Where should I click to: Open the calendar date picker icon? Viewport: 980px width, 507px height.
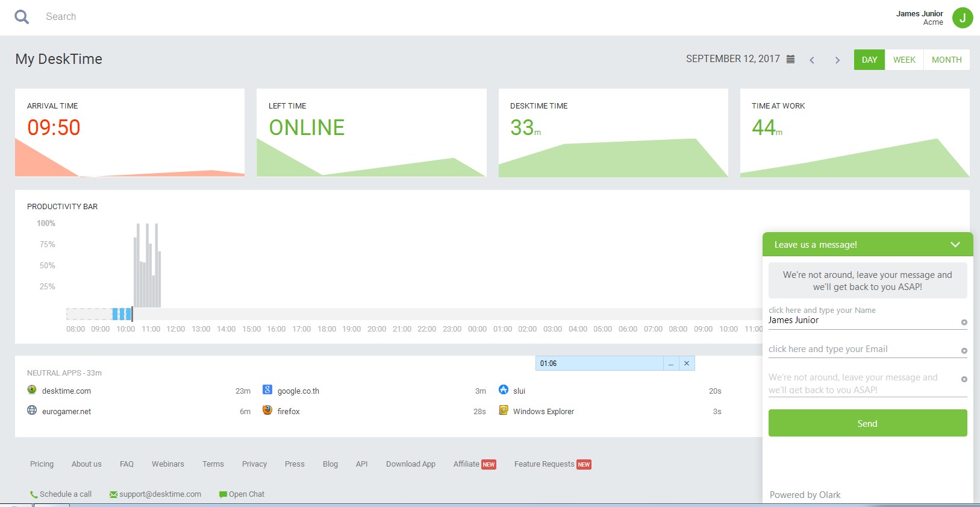pyautogui.click(x=791, y=59)
